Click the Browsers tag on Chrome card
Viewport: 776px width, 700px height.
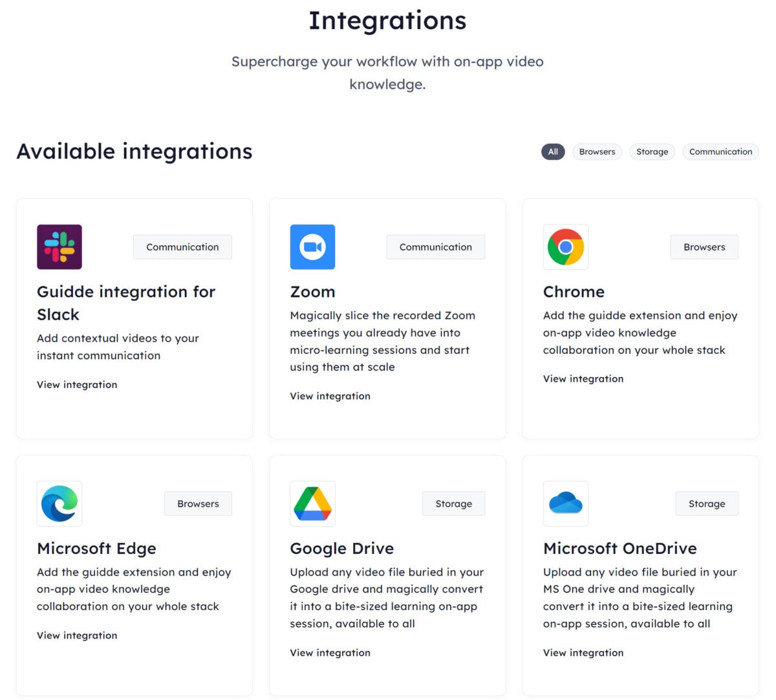pyautogui.click(x=704, y=247)
